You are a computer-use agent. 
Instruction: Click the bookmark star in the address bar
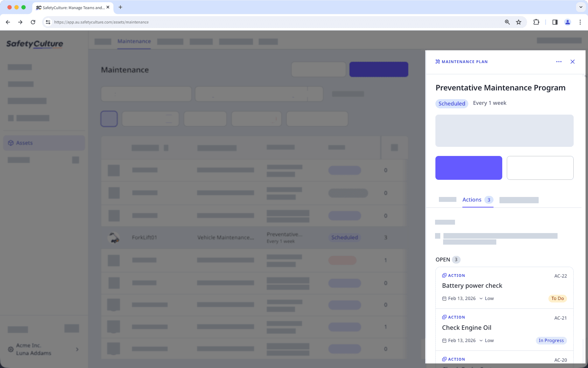[x=518, y=22]
